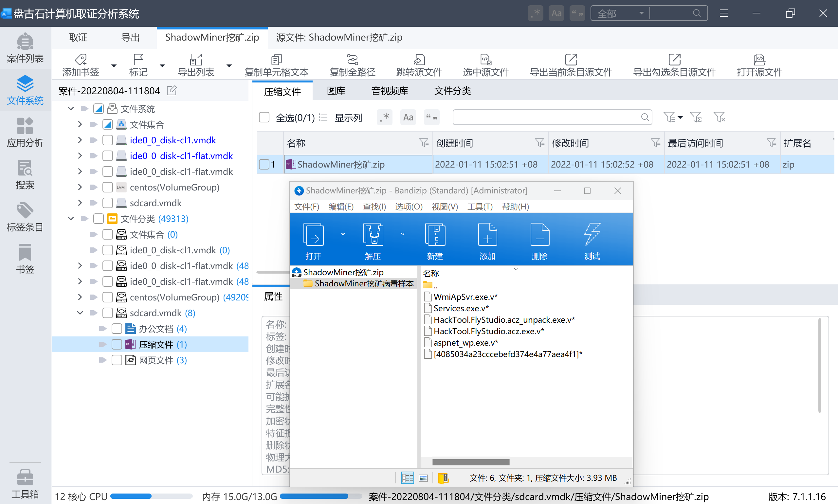Open the 工具箱 sidebar panel
The image size is (838, 504).
[x=25, y=484]
